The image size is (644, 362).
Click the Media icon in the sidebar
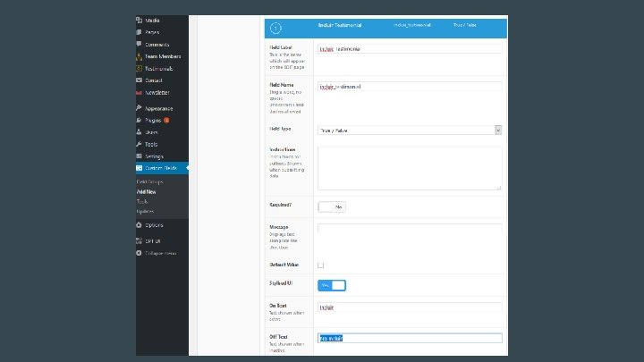coord(140,20)
